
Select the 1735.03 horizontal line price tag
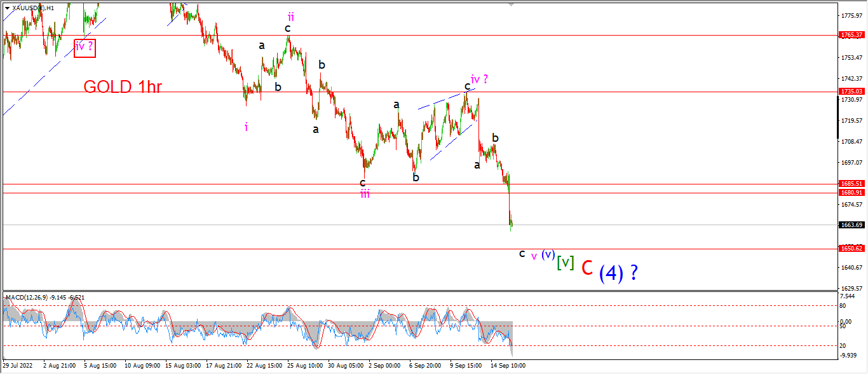coord(850,92)
